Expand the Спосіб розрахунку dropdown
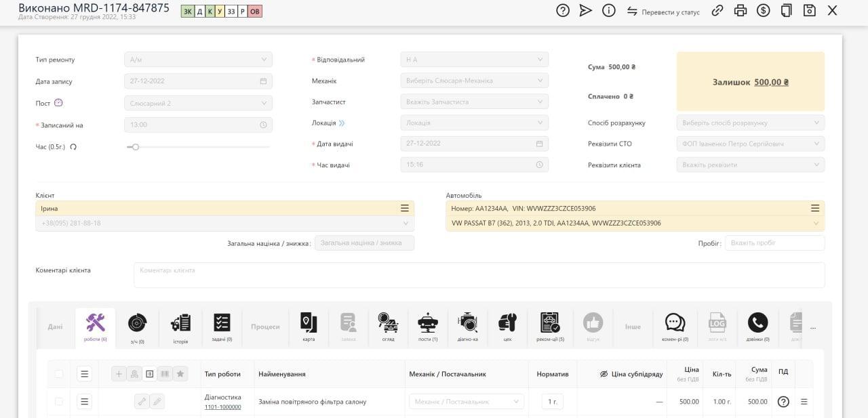 click(750, 123)
